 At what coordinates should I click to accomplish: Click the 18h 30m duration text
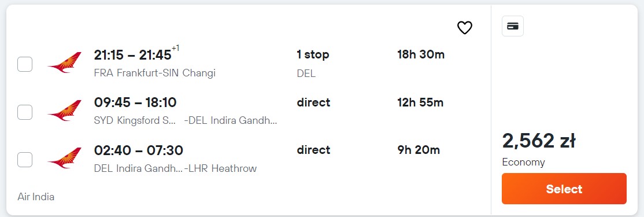click(421, 54)
